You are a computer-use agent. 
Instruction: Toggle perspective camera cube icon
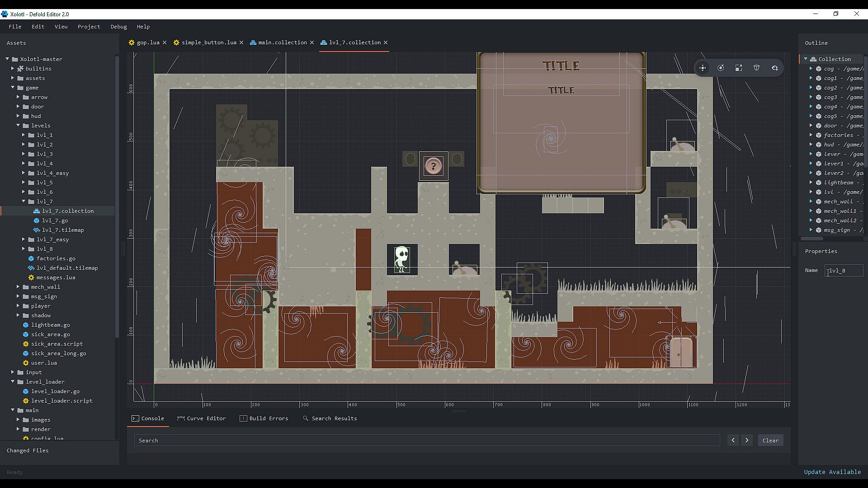click(757, 68)
